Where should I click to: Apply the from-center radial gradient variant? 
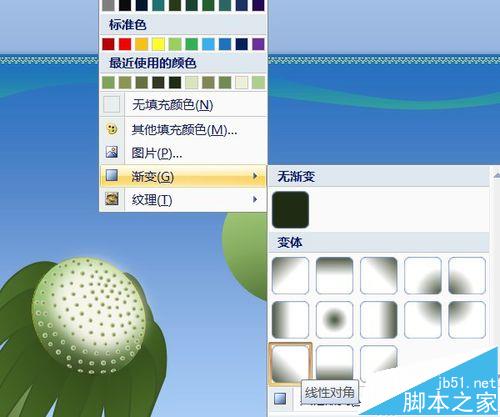334,320
